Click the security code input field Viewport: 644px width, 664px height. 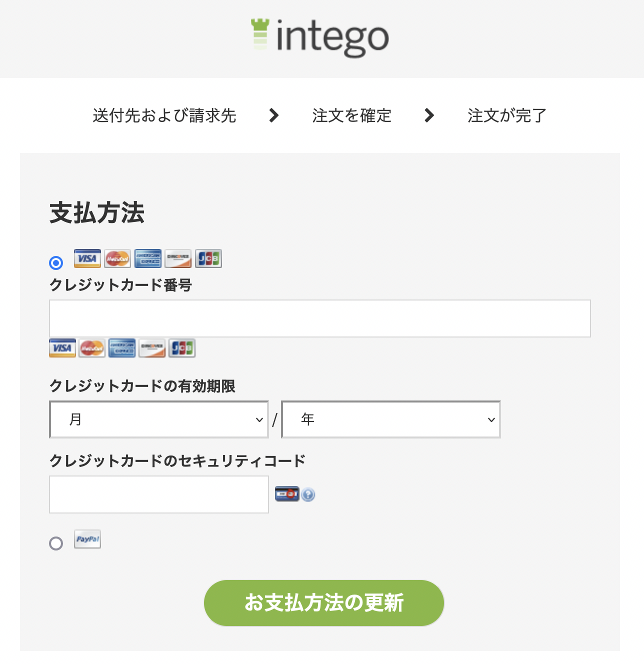159,494
